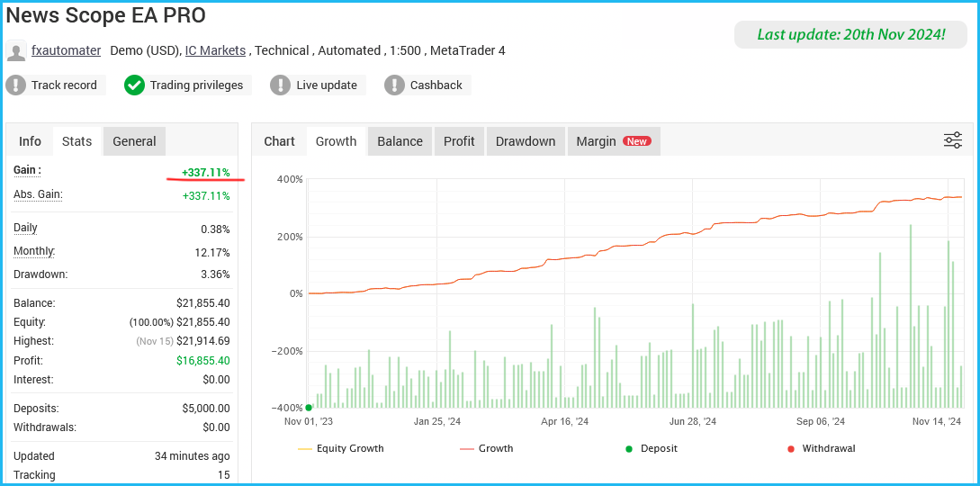Click the Withdrawals label
Image resolution: width=980 pixels, height=486 pixels.
[45, 427]
